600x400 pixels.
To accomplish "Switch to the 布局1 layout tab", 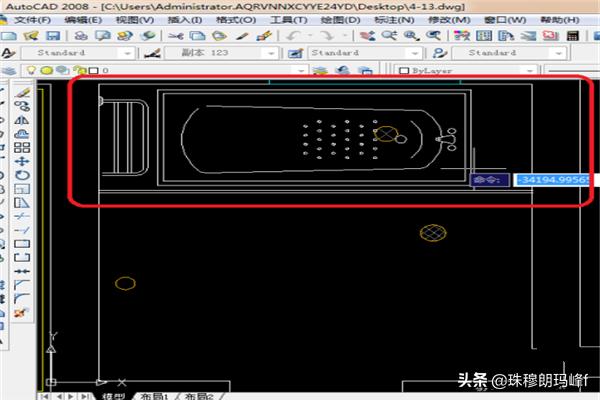I will (x=152, y=395).
